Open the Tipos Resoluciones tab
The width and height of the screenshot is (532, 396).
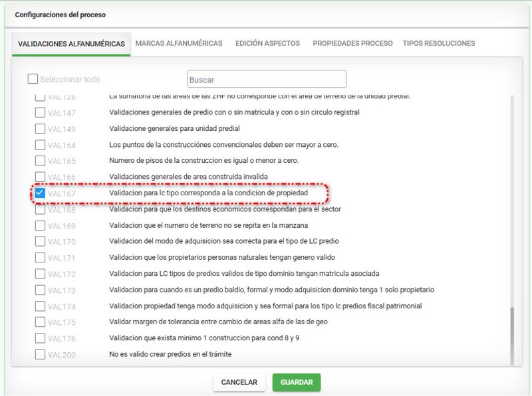pyautogui.click(x=438, y=43)
